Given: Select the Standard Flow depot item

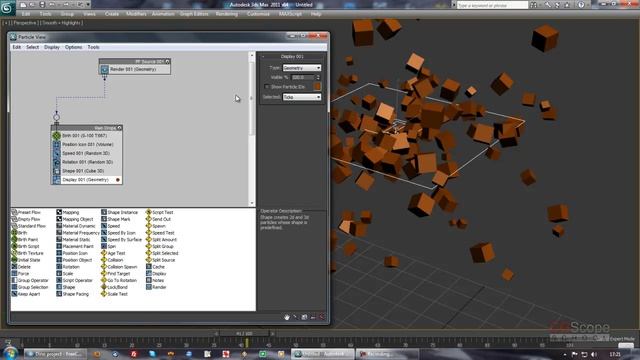Looking at the screenshot, I should 28,226.
